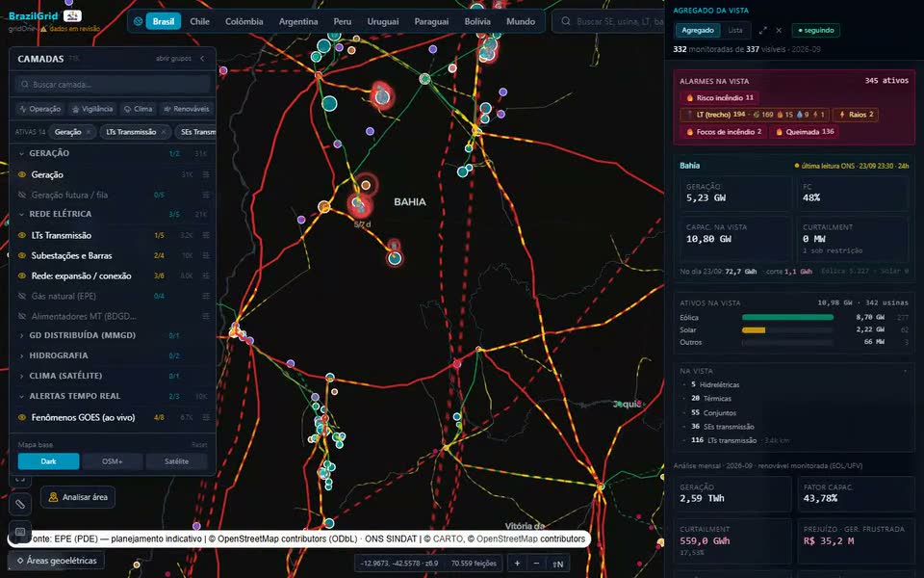924x578 pixels.
Task: Click the Eólica green capacity bar
Action: point(787,317)
